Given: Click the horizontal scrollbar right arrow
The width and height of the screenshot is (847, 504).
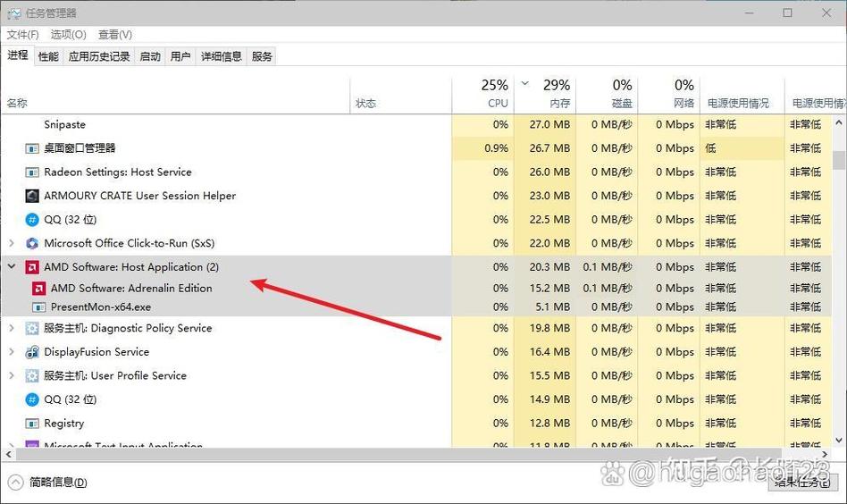Looking at the screenshot, I should 825,454.
